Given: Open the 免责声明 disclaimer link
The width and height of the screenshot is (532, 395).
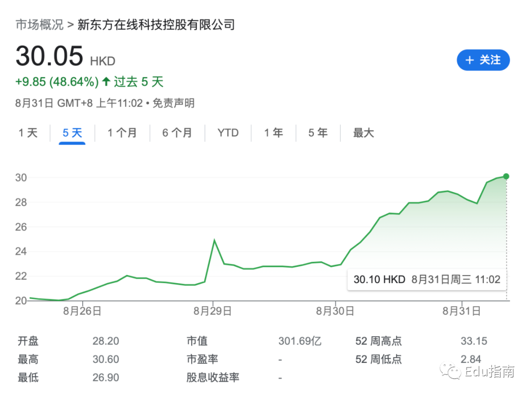Looking at the screenshot, I should click(173, 103).
